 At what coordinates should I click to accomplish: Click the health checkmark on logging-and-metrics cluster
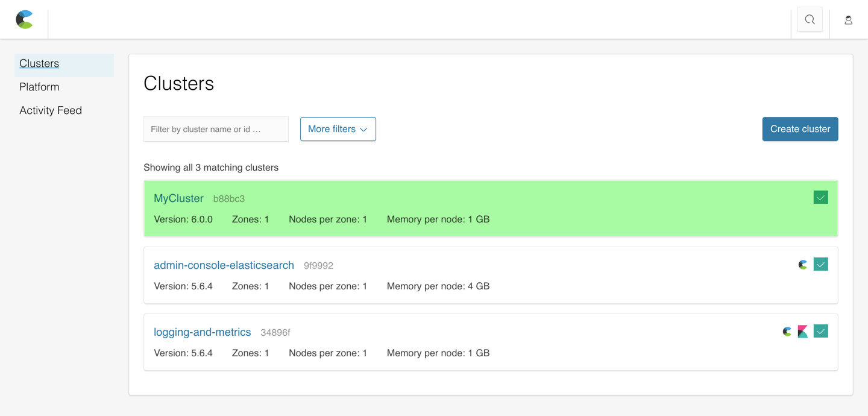(820, 331)
